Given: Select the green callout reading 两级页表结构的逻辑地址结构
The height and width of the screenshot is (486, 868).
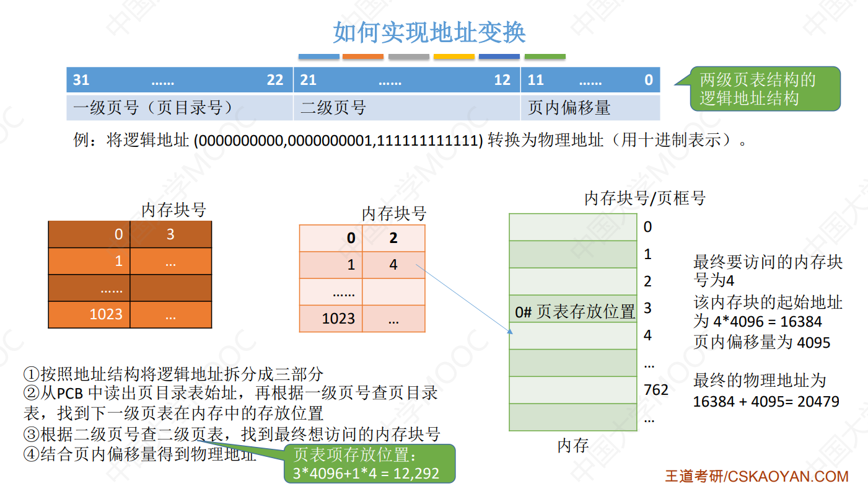Looking at the screenshot, I should 766,88.
